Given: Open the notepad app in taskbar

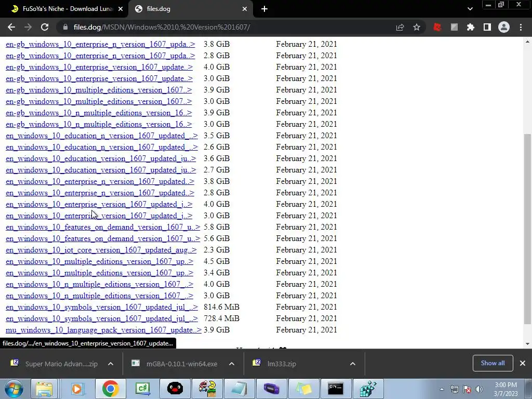Looking at the screenshot, I should (x=239, y=389).
